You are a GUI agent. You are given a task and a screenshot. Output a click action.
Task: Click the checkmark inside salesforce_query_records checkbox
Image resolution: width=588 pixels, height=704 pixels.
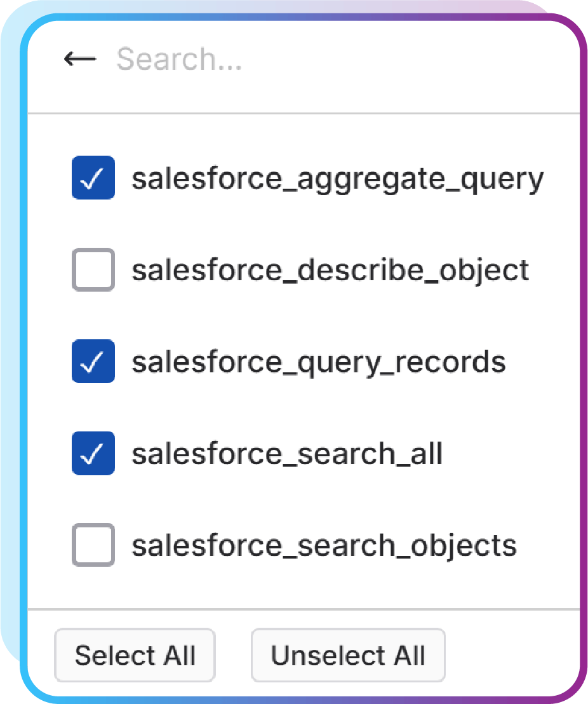click(x=93, y=362)
